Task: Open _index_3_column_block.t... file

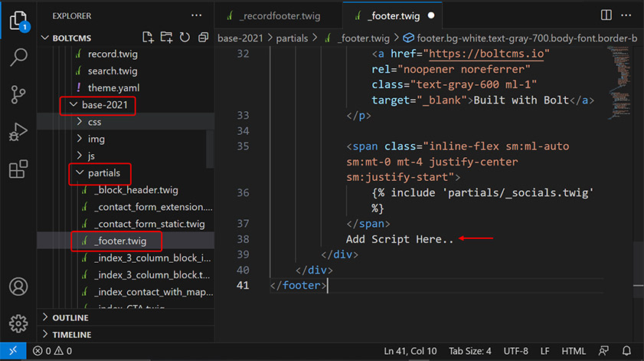Action: click(152, 274)
